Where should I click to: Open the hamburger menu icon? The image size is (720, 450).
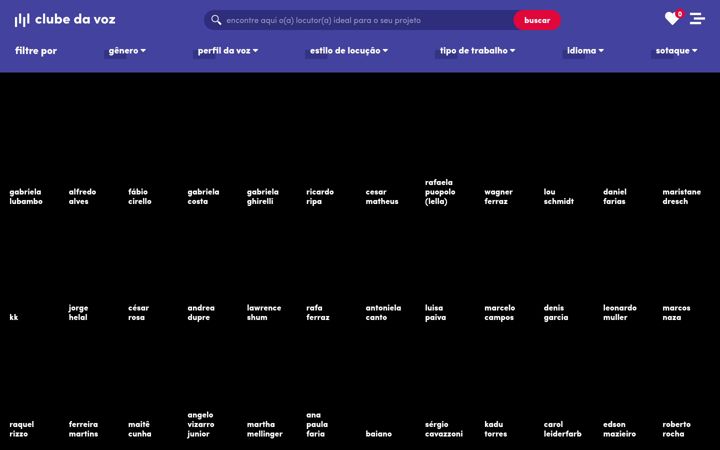point(697,19)
